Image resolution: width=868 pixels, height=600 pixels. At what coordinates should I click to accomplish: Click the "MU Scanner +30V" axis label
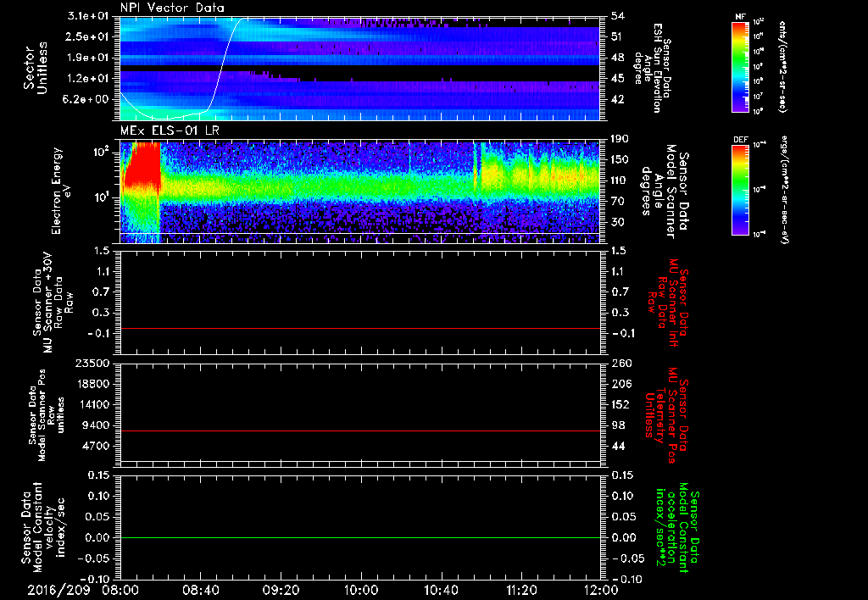coord(48,303)
